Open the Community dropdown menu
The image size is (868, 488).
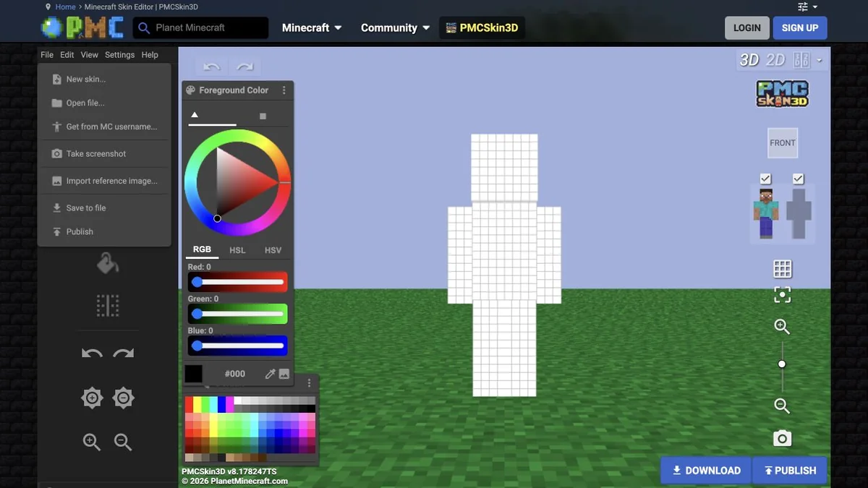click(396, 27)
